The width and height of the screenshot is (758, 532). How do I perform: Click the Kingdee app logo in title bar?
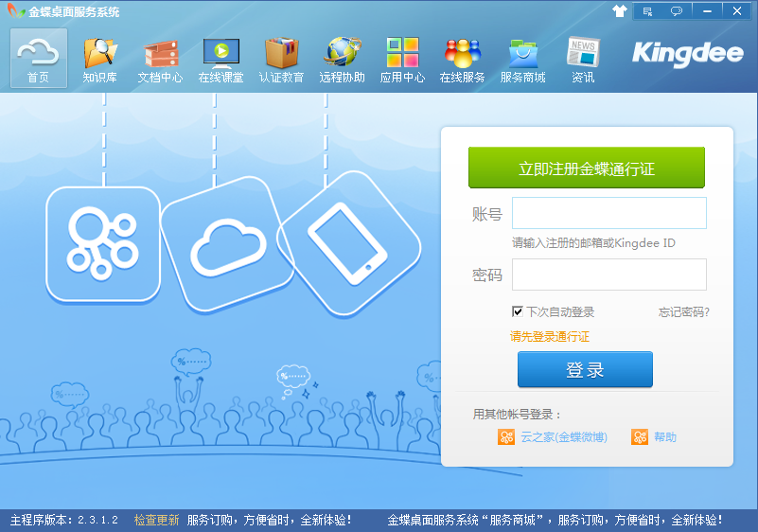click(x=15, y=10)
